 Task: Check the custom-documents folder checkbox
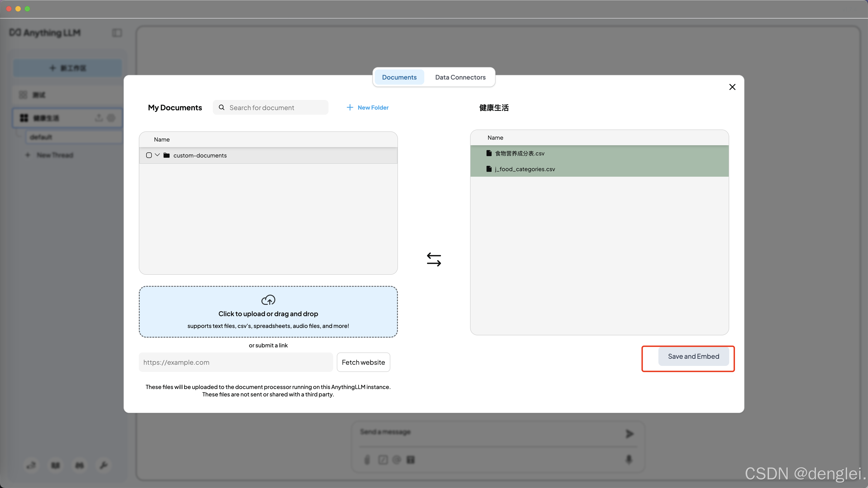coord(149,155)
